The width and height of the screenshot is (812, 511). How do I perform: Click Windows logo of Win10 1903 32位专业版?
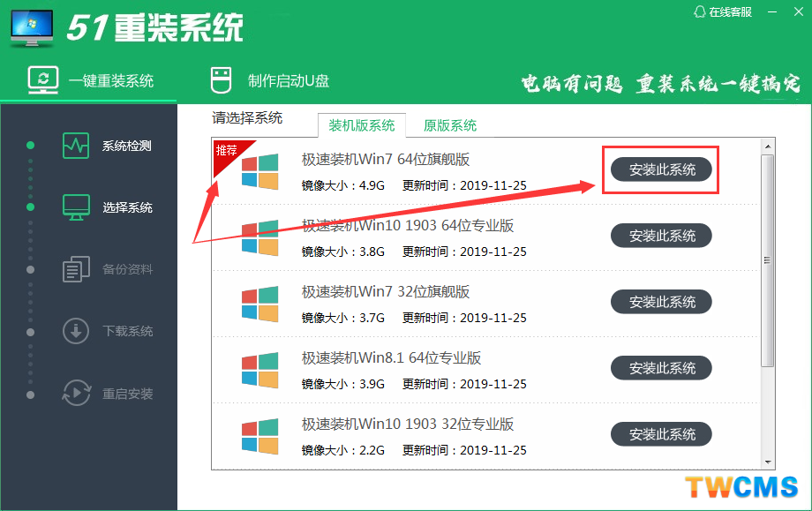point(260,437)
